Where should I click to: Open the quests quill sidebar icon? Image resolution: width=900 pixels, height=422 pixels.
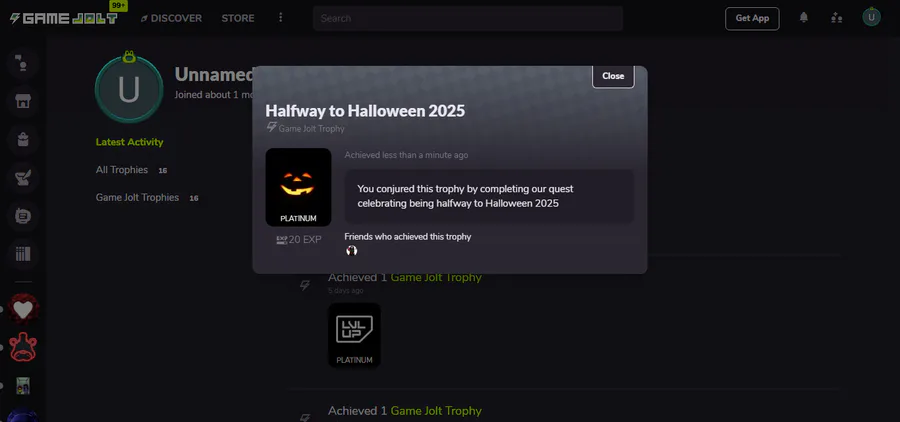(x=23, y=178)
